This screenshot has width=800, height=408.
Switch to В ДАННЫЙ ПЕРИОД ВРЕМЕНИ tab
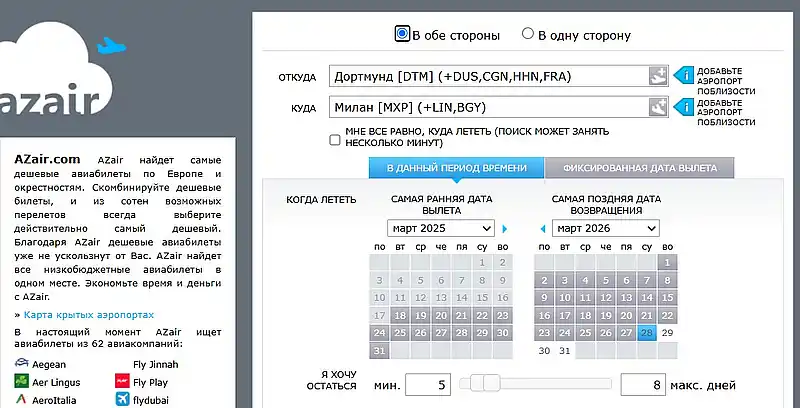tap(457, 168)
